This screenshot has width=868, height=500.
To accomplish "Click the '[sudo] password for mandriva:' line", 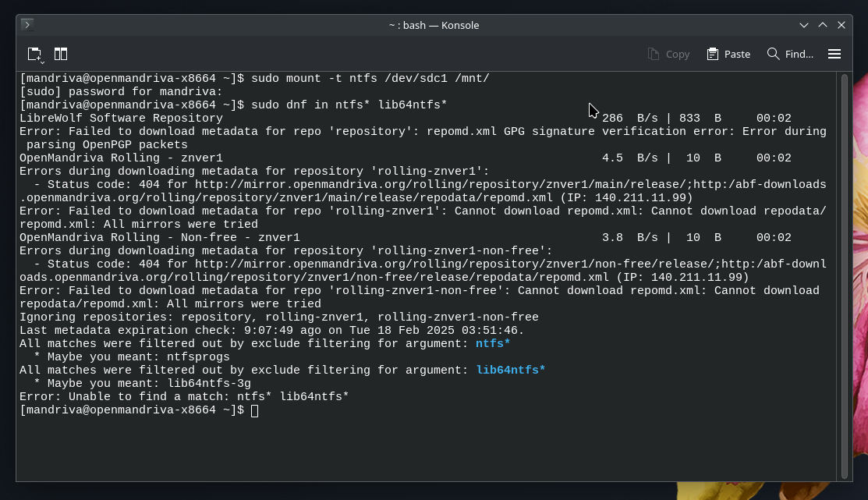I will pyautogui.click(x=121, y=92).
